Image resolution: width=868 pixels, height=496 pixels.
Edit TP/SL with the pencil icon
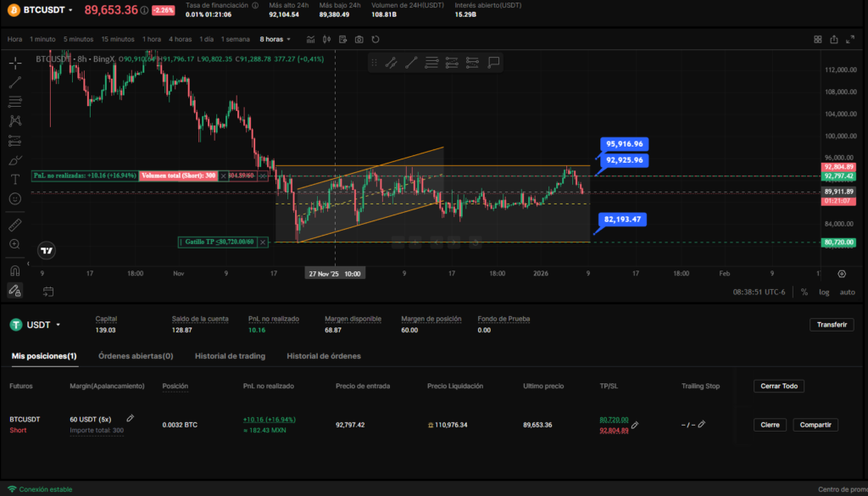click(635, 426)
